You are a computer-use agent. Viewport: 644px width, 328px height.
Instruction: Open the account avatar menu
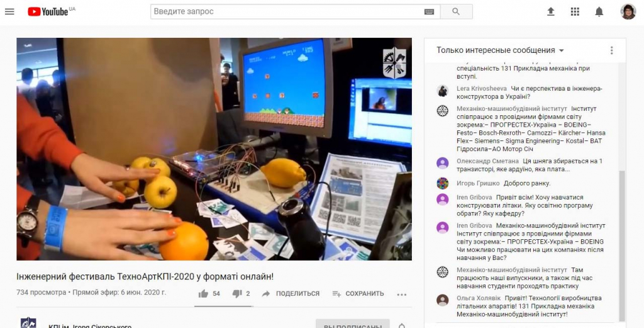click(x=628, y=11)
